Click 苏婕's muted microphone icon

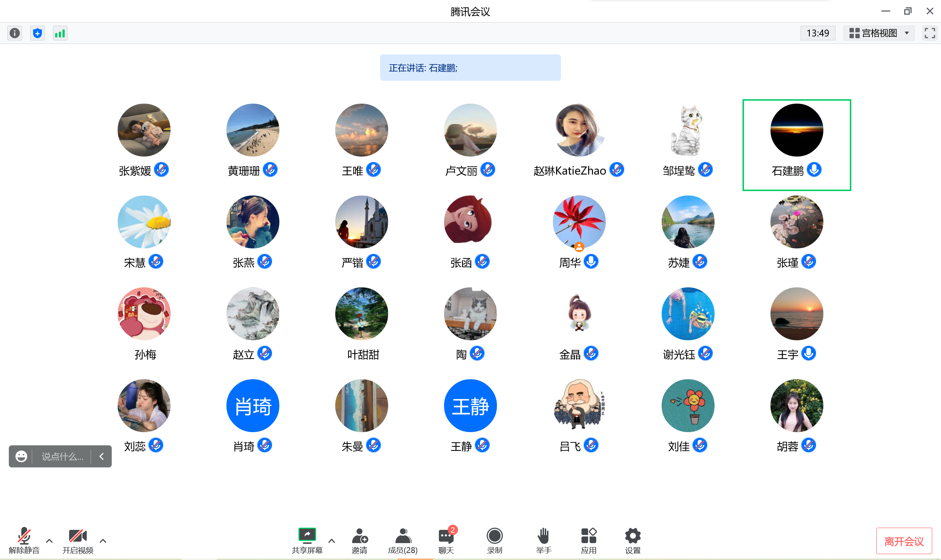pyautogui.click(x=700, y=262)
